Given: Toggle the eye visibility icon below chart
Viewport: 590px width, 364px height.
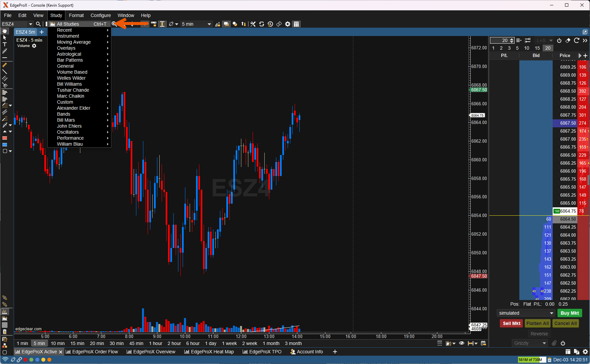Looking at the screenshot, I should (462, 343).
